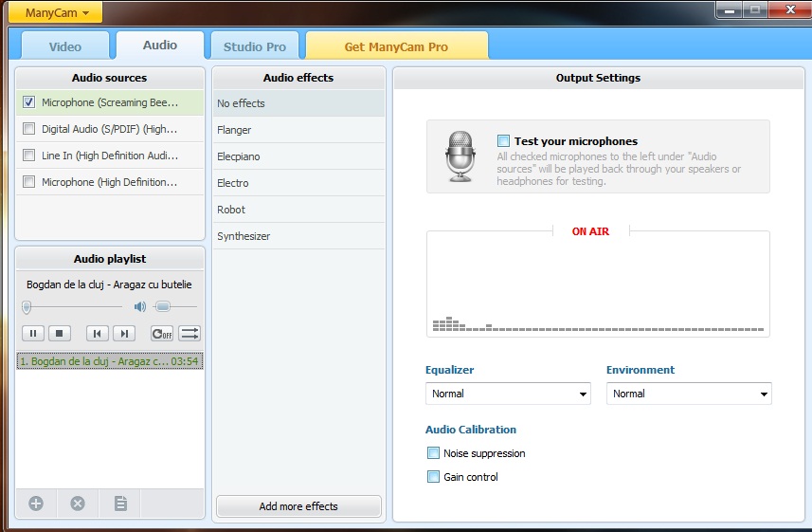This screenshot has height=532, width=812.
Task: Open the ManyCam main menu dropdown
Action: 55,12
